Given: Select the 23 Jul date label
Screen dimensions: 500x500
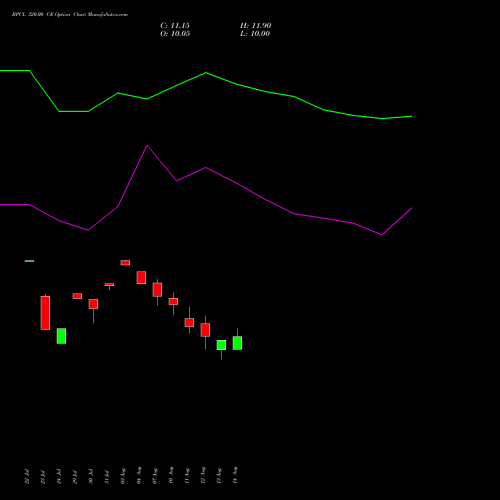Looking at the screenshot, I should [x=43, y=477].
